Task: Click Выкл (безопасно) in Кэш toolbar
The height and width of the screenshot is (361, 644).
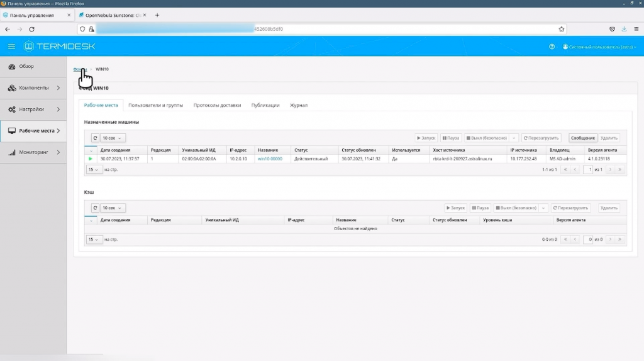Action: tap(516, 208)
